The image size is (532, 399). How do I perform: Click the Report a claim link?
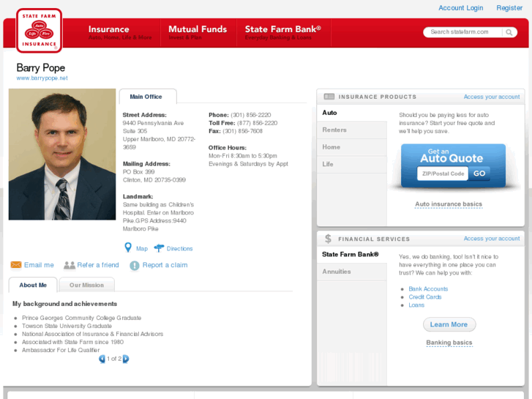165,265
